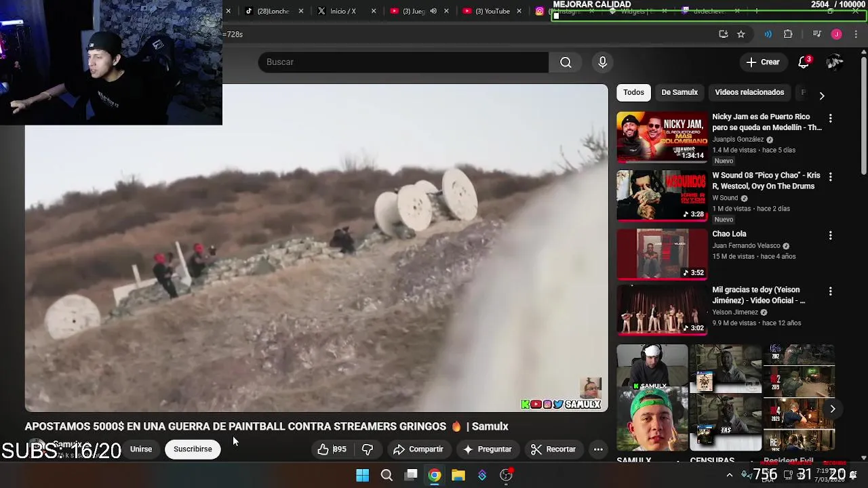Click the install app icon in address bar

pos(724,34)
